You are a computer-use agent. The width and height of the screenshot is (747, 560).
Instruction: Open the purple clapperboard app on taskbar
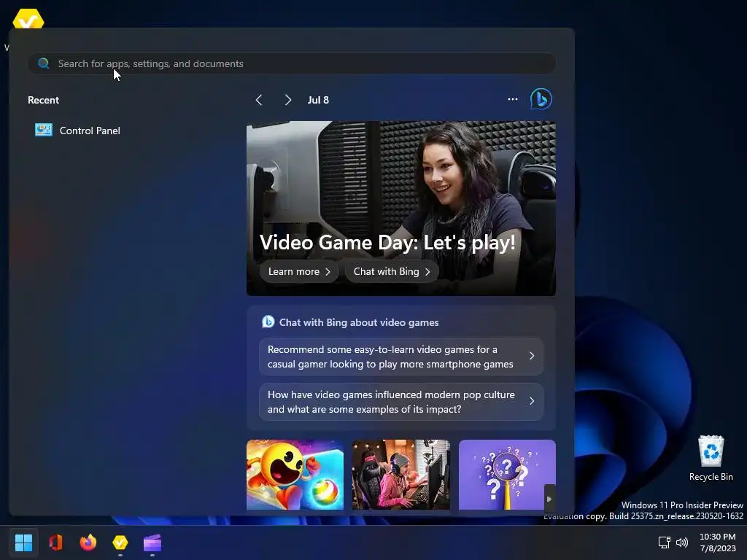pyautogui.click(x=152, y=542)
